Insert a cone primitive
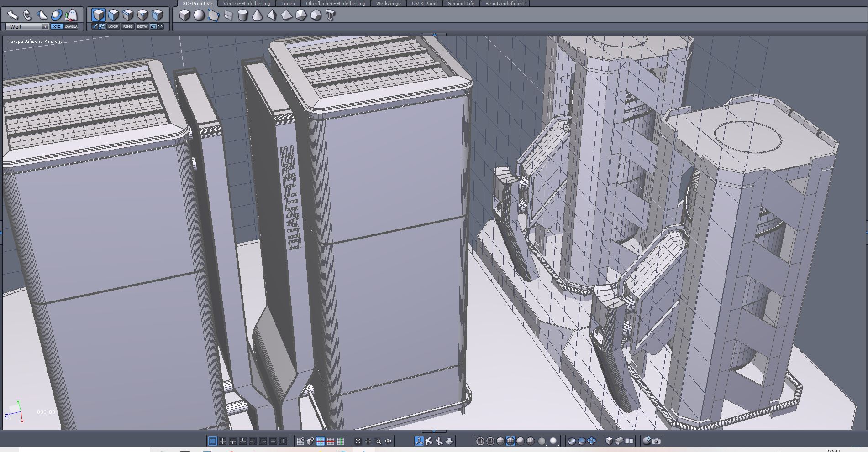The image size is (868, 452). 258,16
